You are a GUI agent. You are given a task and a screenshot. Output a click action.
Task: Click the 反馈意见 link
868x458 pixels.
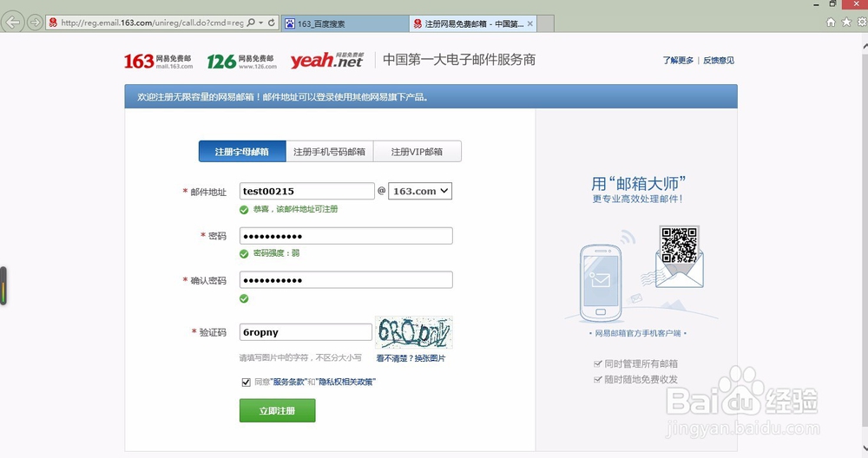click(x=719, y=61)
